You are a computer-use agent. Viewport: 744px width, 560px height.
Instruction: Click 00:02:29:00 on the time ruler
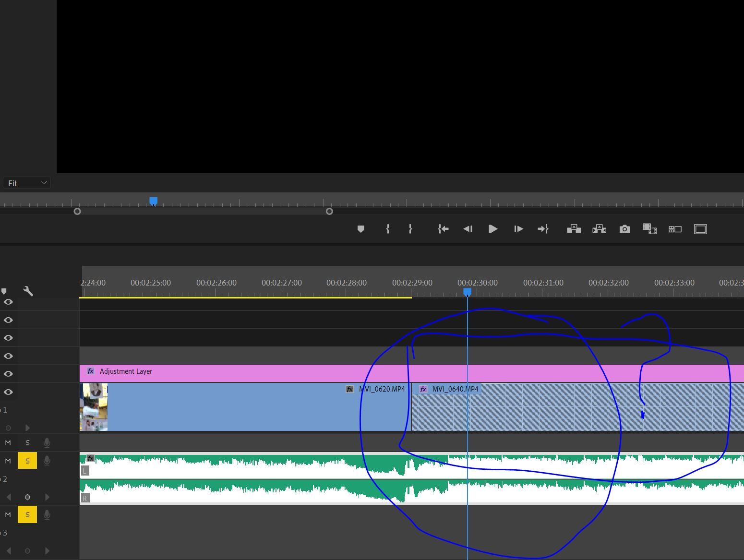pos(412,283)
